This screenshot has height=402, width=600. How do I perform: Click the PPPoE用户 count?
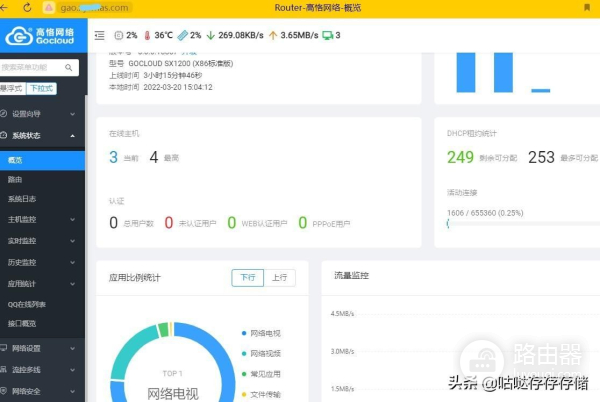(303, 223)
